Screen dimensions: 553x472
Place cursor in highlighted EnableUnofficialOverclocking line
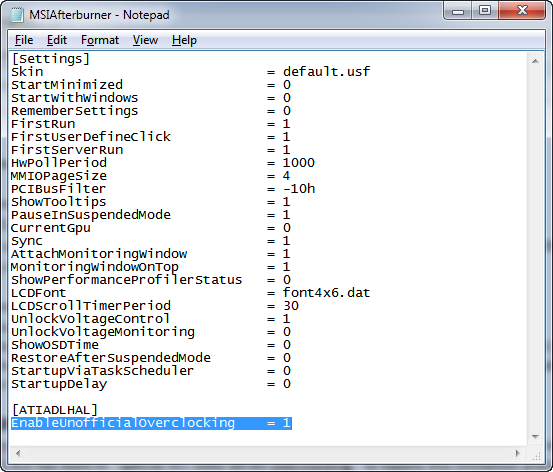coord(151,423)
